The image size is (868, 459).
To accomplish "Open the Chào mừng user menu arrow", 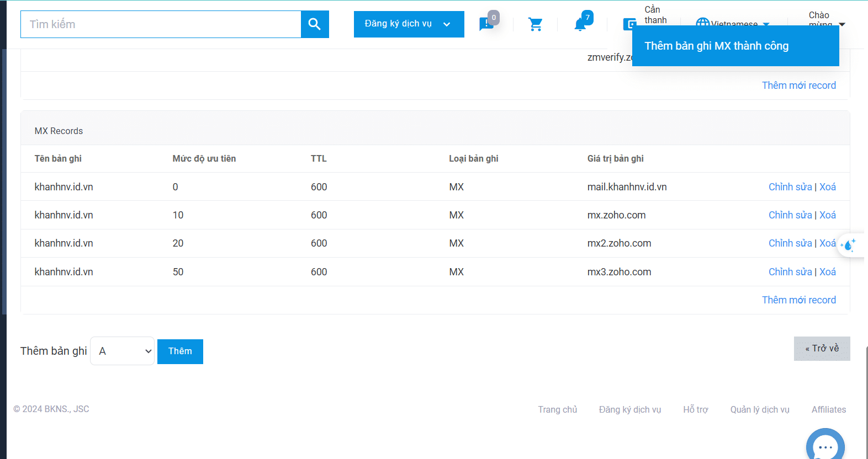I will [x=842, y=24].
